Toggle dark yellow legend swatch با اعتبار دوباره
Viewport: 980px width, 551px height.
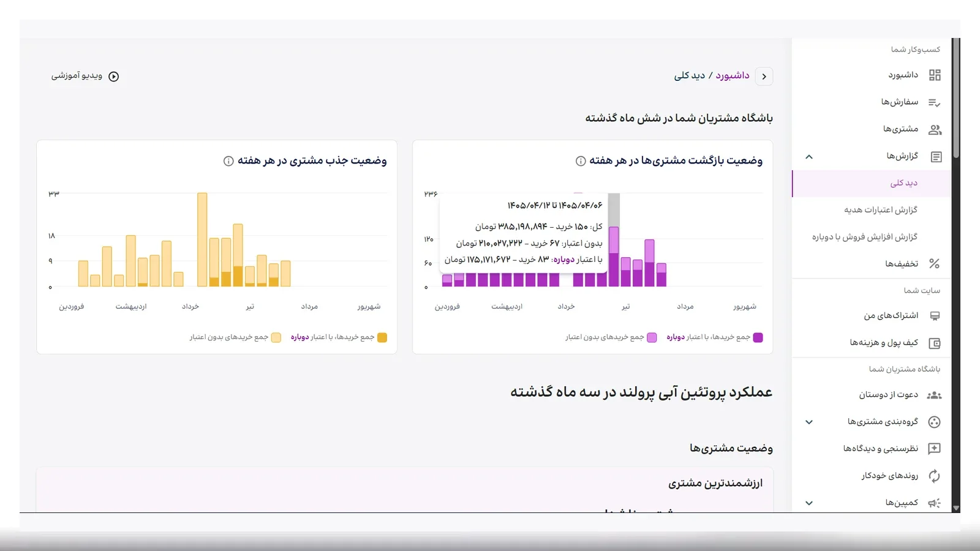[x=382, y=337]
